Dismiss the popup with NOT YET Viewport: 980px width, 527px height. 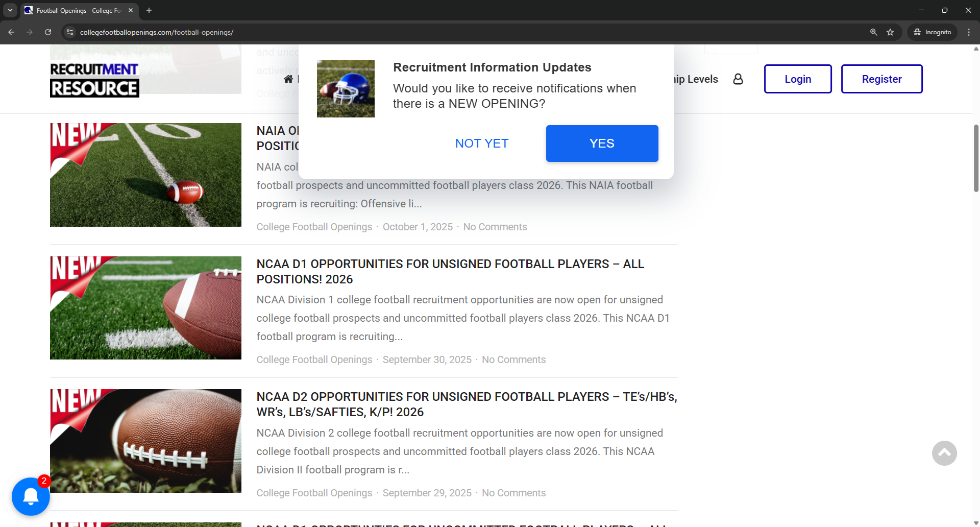click(x=481, y=143)
